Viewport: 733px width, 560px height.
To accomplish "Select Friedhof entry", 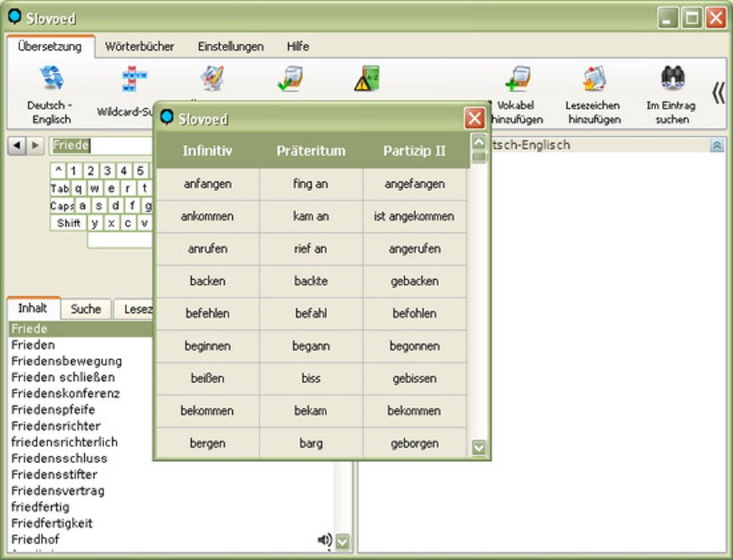I will pyautogui.click(x=35, y=539).
